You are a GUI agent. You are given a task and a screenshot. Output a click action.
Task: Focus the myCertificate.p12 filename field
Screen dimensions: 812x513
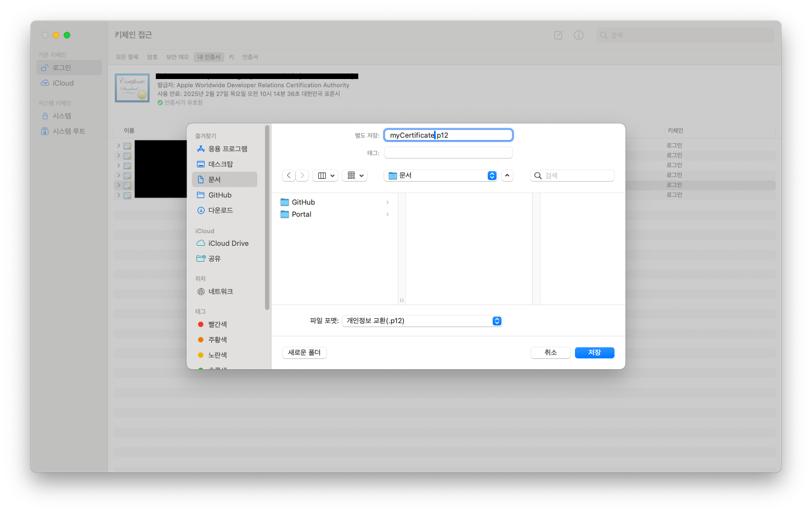coord(448,135)
